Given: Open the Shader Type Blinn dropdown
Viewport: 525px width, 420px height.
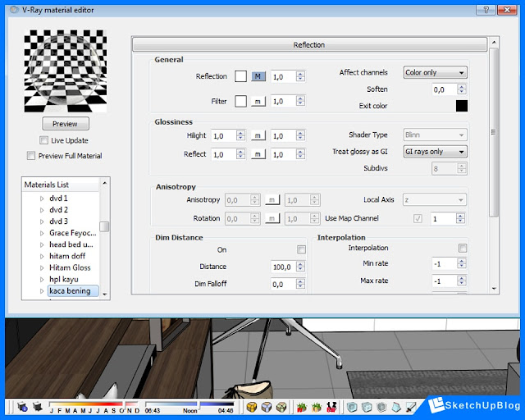Looking at the screenshot, I should pyautogui.click(x=435, y=135).
